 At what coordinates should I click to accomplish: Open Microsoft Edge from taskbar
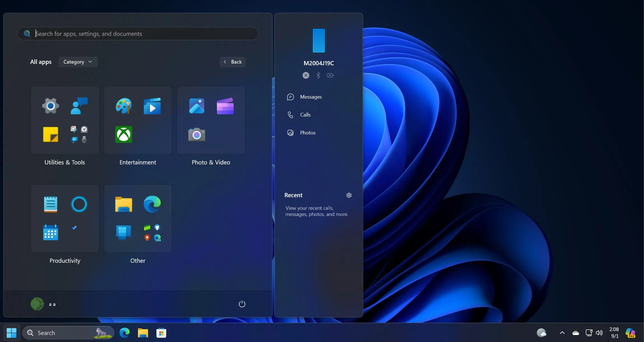[124, 333]
